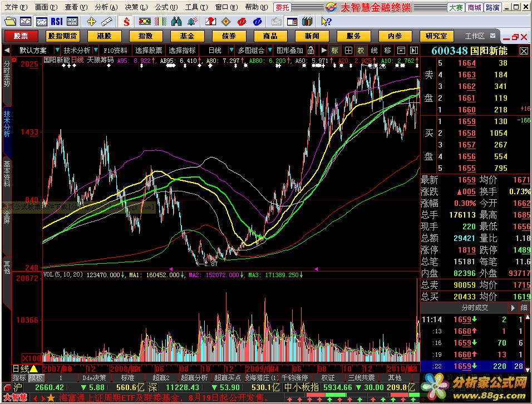532x404 pixels.
Task: Click the crosshair grid icon in chart toolbar
Action: coord(348,51)
